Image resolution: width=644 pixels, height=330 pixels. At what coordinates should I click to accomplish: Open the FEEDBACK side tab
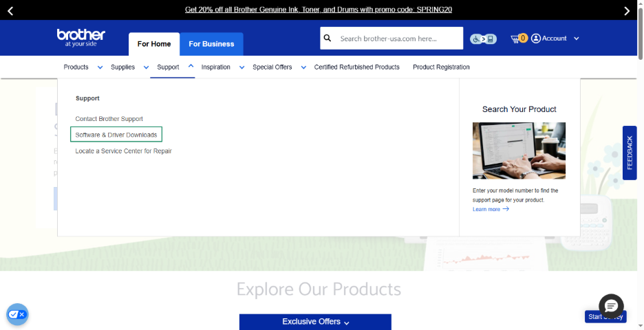[x=630, y=153]
